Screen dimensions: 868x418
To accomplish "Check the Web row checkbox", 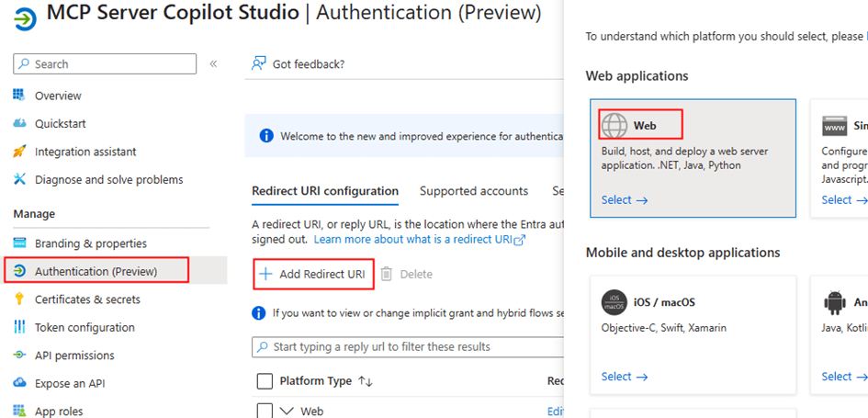I will tap(265, 411).
